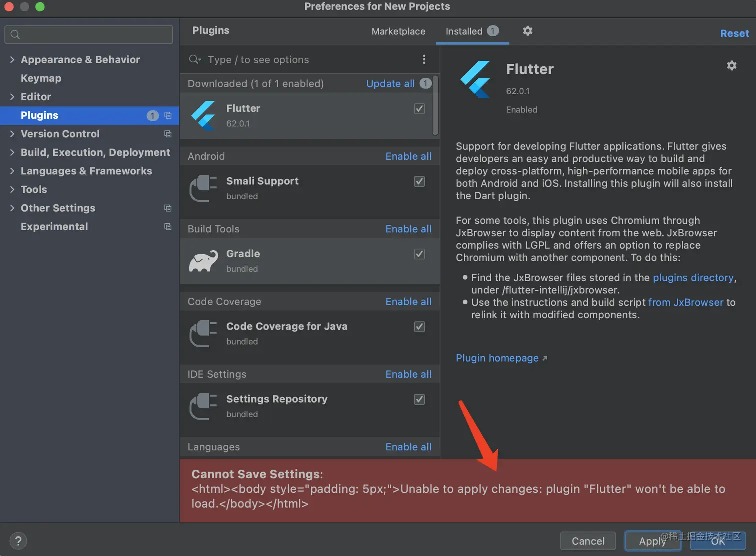Click the project-level icon beside Version Control
Viewport: 756px width, 556px height.
[168, 134]
